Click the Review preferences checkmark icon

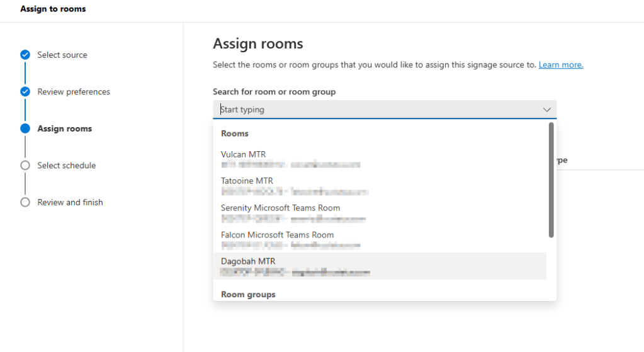tap(25, 92)
